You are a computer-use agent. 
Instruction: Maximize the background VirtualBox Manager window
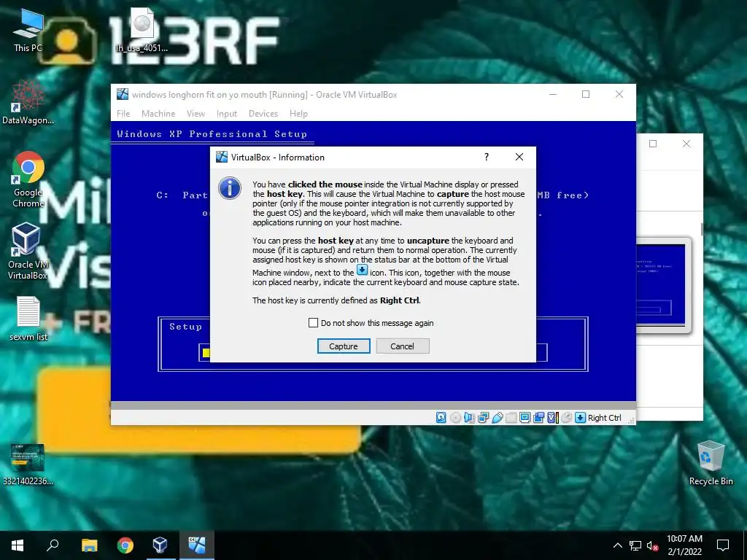click(x=653, y=144)
